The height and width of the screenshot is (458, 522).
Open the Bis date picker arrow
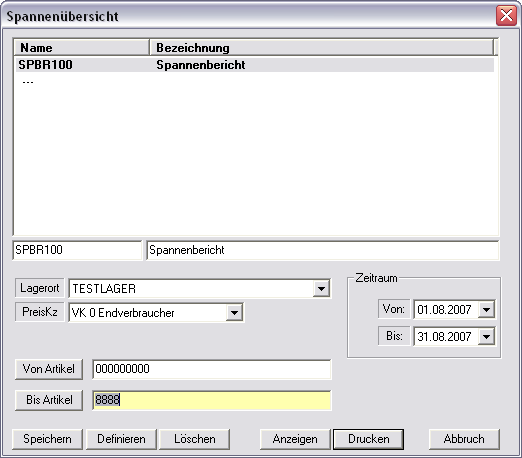pos(486,337)
